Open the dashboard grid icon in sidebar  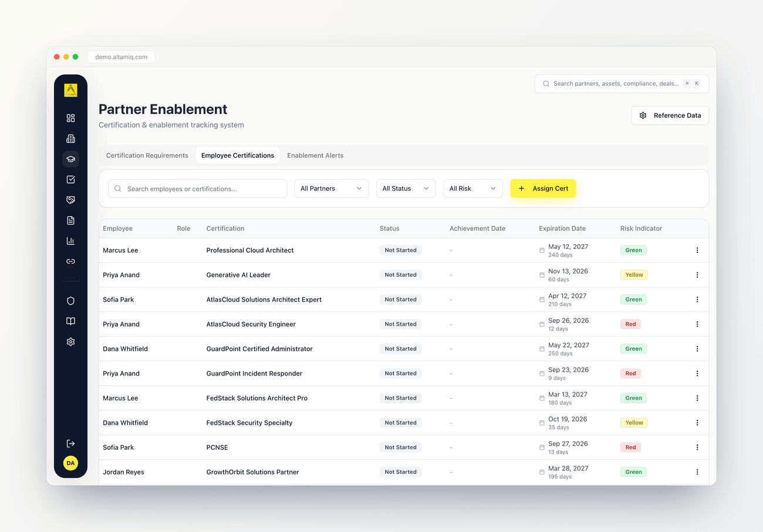click(x=70, y=118)
